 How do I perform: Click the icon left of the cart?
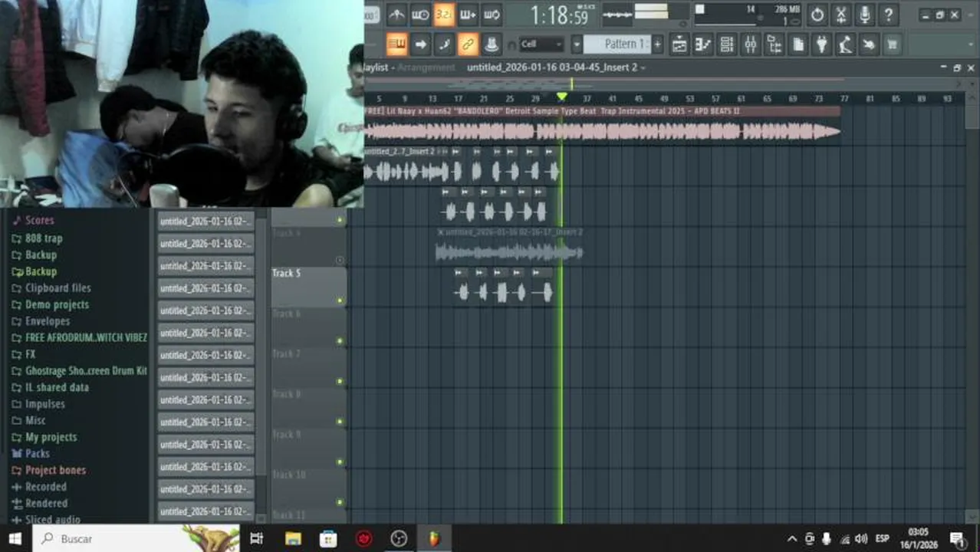coord(869,44)
